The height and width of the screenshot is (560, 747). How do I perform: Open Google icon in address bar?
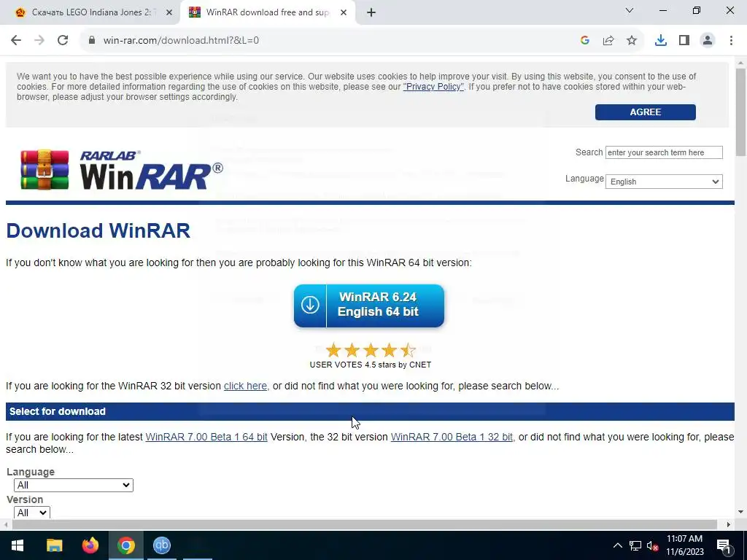(x=585, y=41)
